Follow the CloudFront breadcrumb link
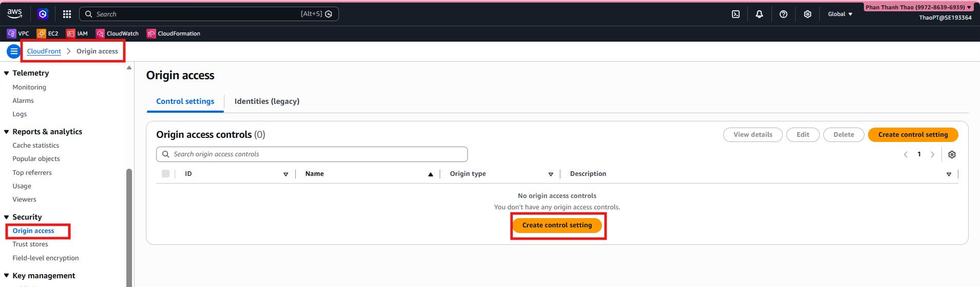The image size is (980, 287). (x=44, y=51)
